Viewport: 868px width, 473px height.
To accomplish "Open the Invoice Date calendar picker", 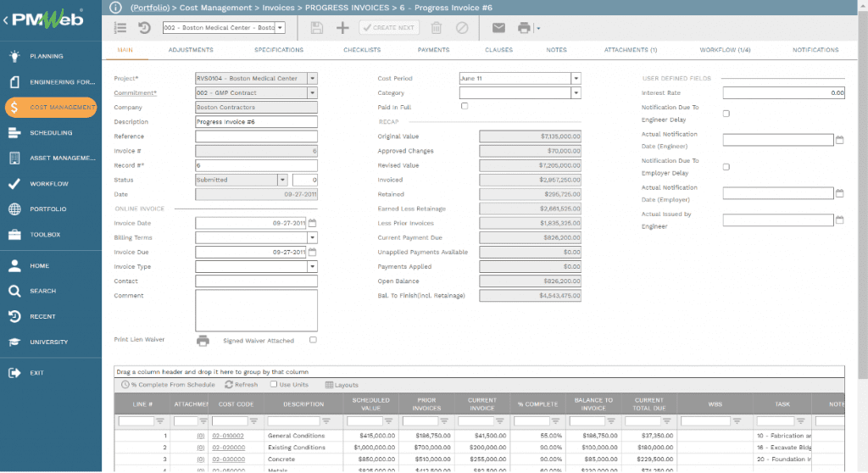I will click(312, 223).
